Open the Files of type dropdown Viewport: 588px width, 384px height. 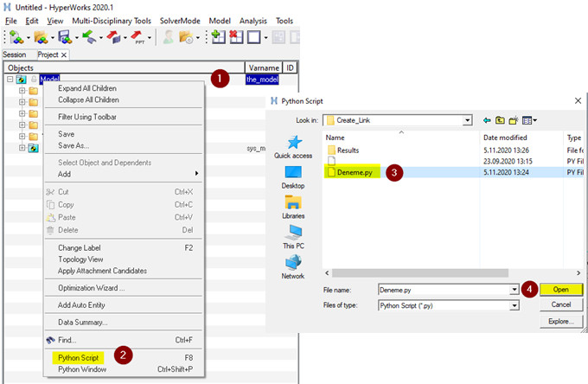(514, 305)
